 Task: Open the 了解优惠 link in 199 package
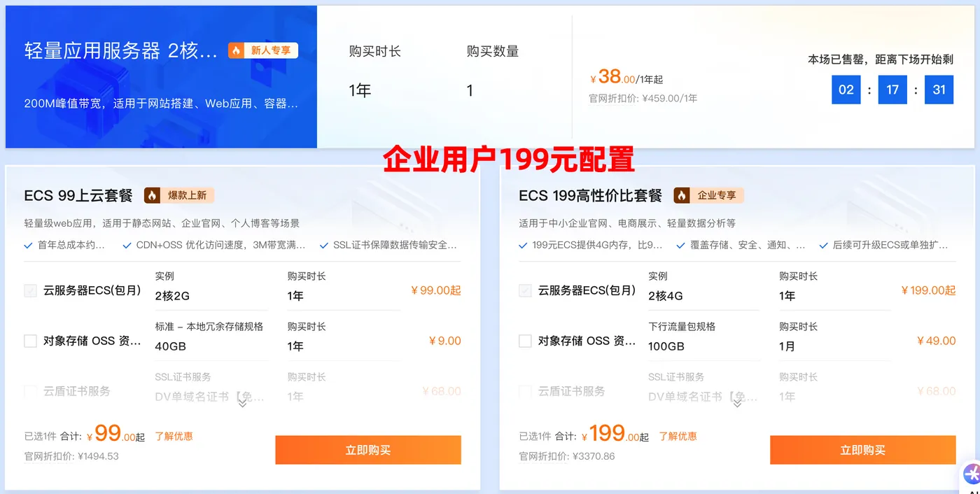pos(677,435)
